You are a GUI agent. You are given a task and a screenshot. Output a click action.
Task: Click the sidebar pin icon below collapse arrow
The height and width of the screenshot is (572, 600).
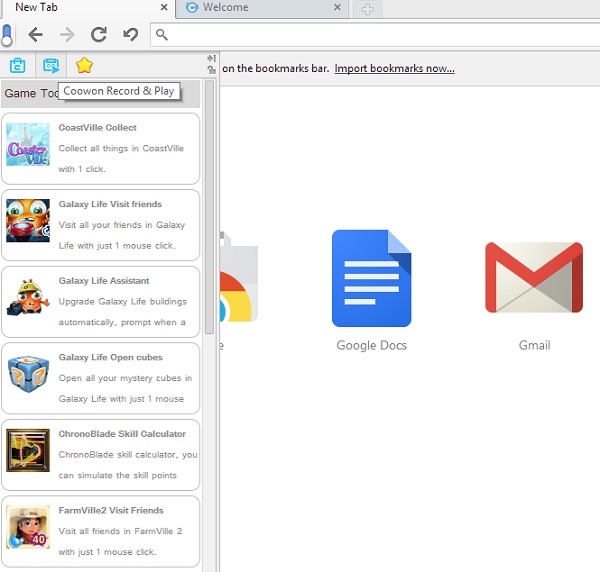coord(211,70)
